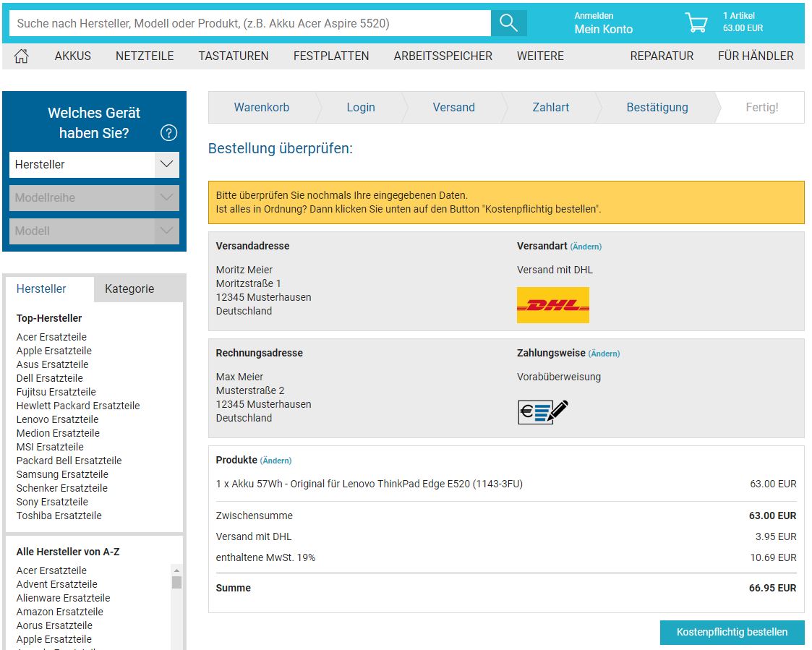The width and height of the screenshot is (812, 650).
Task: Focus the product search input field
Action: pyautogui.click(x=250, y=23)
